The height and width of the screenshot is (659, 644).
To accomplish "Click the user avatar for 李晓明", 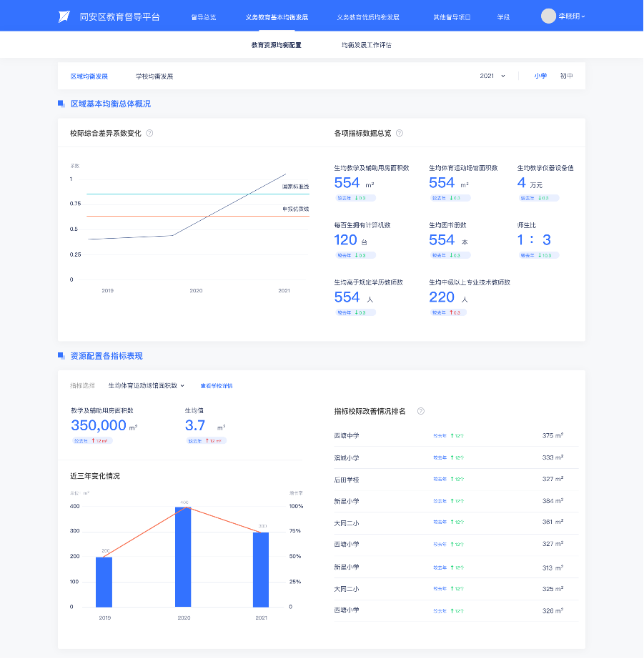I will click(548, 16).
